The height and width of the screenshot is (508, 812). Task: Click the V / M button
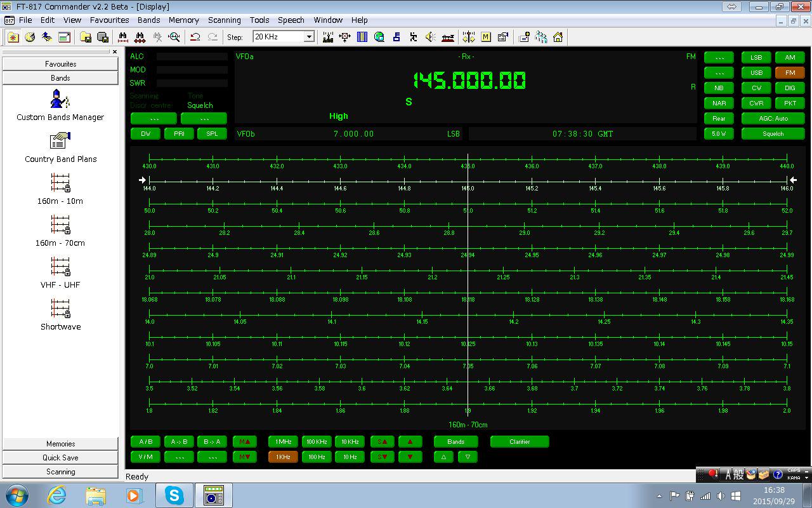[145, 457]
